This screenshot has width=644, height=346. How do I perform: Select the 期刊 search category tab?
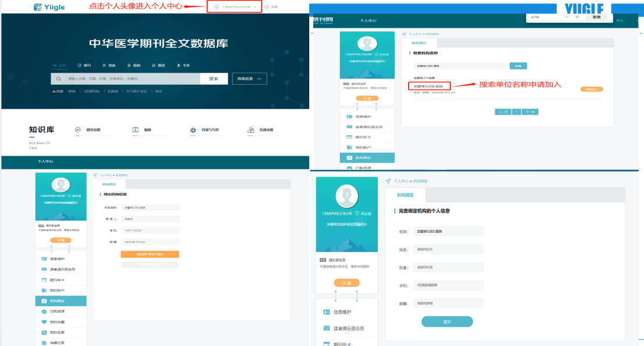(84, 66)
